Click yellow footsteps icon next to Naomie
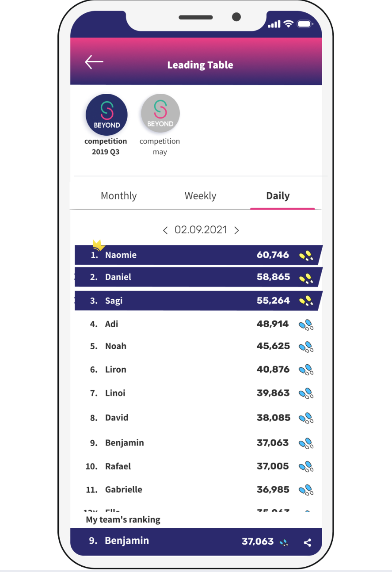The width and height of the screenshot is (392, 572). (x=306, y=255)
